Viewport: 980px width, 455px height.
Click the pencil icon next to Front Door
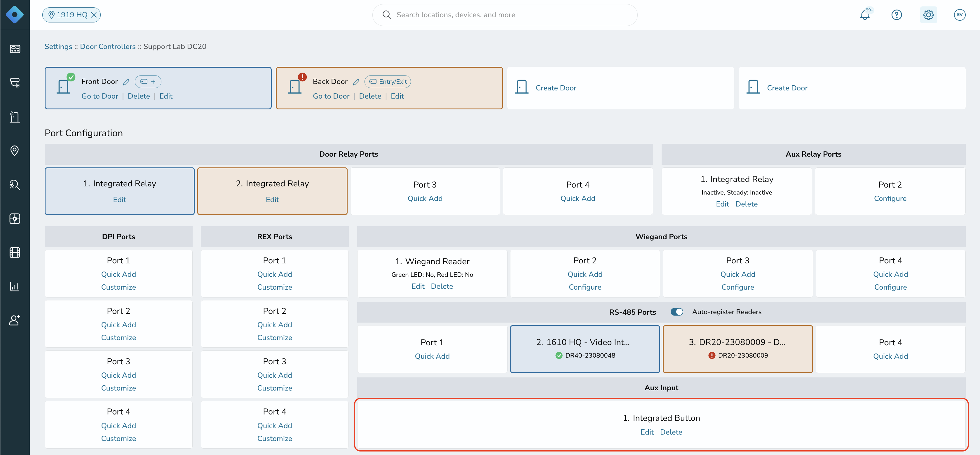(x=126, y=82)
